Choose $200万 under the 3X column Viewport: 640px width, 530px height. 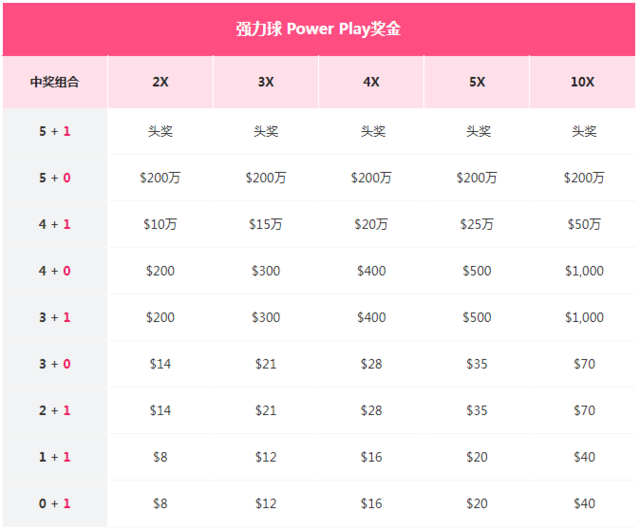[266, 178]
